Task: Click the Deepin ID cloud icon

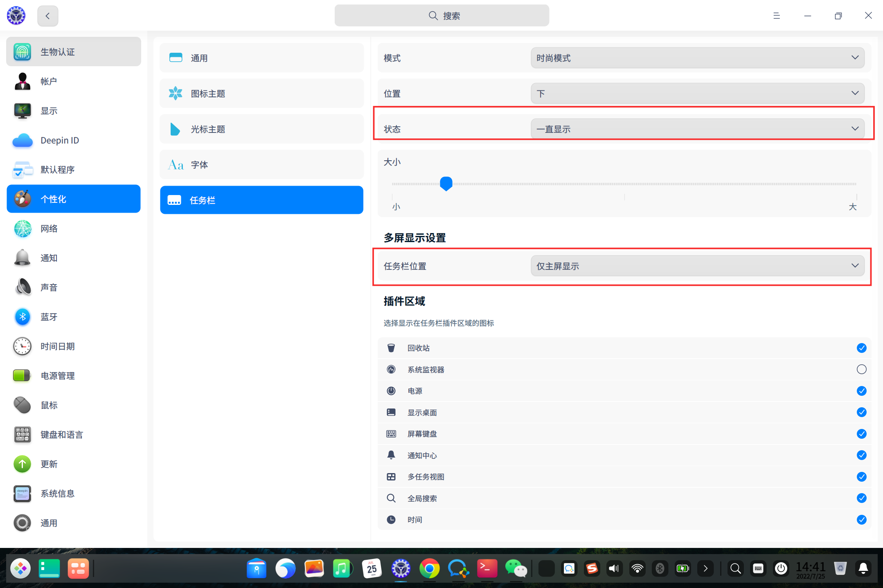Action: tap(23, 140)
